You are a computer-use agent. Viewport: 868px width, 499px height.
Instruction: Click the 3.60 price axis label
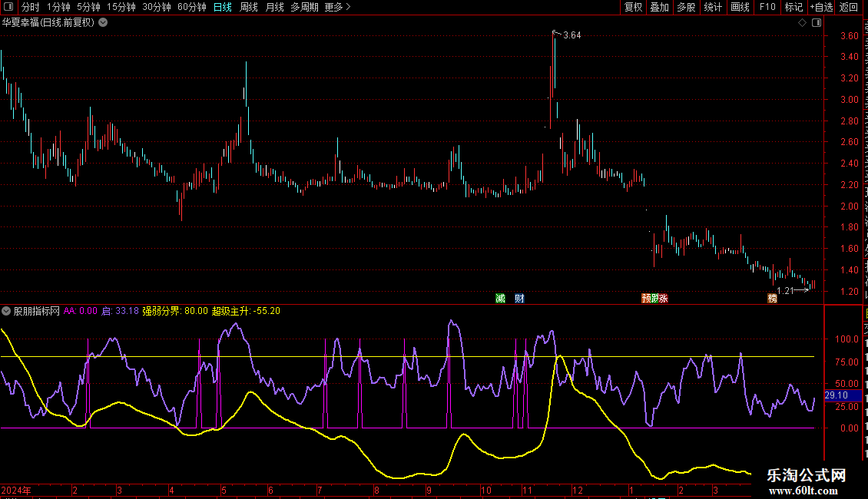849,36
